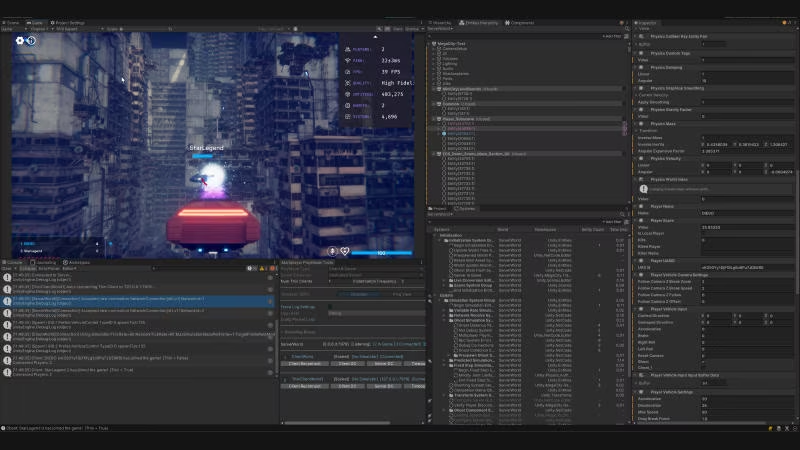Click the Clear button in Console

click(7, 268)
